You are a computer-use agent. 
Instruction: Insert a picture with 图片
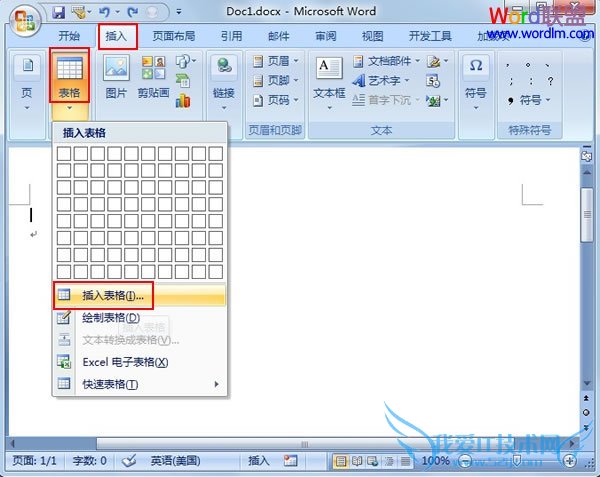116,76
